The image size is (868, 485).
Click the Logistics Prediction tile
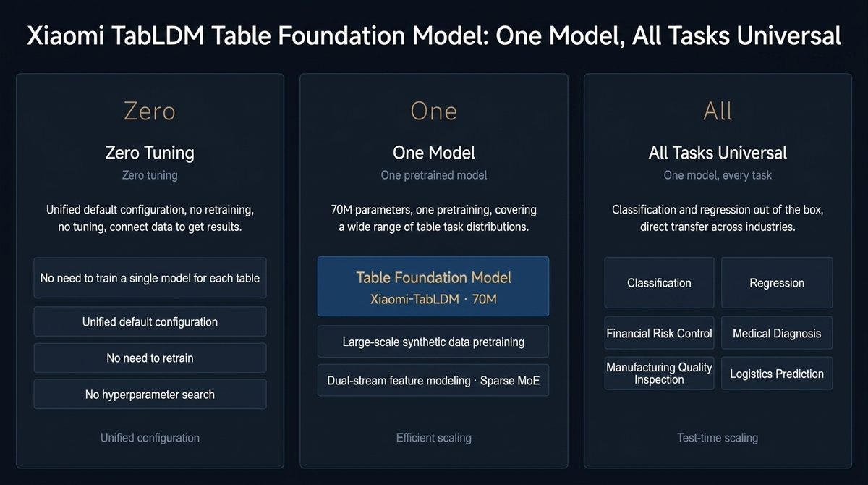(x=777, y=374)
